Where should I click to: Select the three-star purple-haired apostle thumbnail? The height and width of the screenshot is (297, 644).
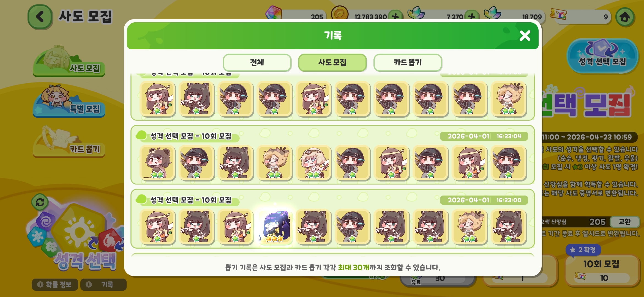[275, 226]
